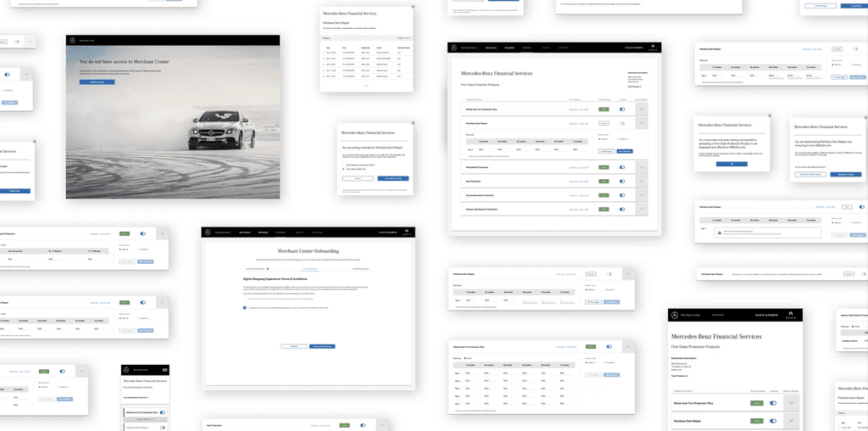The width and height of the screenshot is (868, 431).
Task: Open Pre-Owned tab in main products page
Action: (509, 48)
